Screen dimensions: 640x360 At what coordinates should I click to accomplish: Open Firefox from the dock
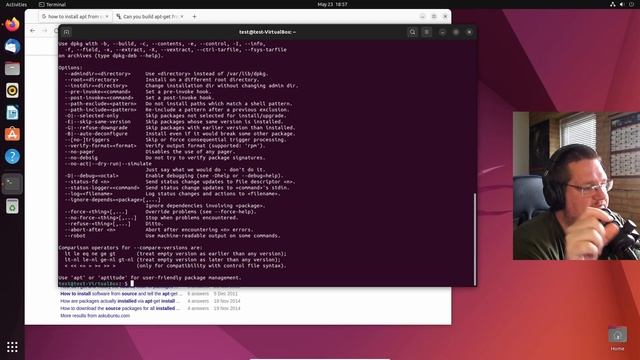[x=12, y=24]
